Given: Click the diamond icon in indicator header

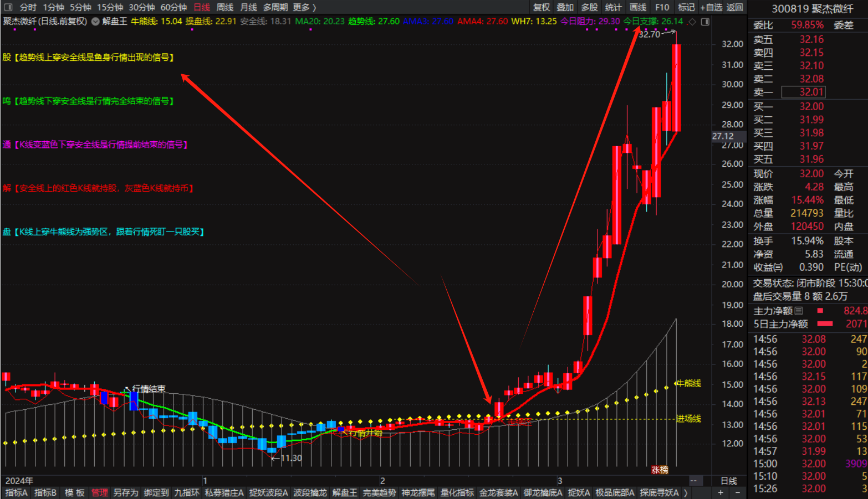Looking at the screenshot, I should pyautogui.click(x=692, y=22).
